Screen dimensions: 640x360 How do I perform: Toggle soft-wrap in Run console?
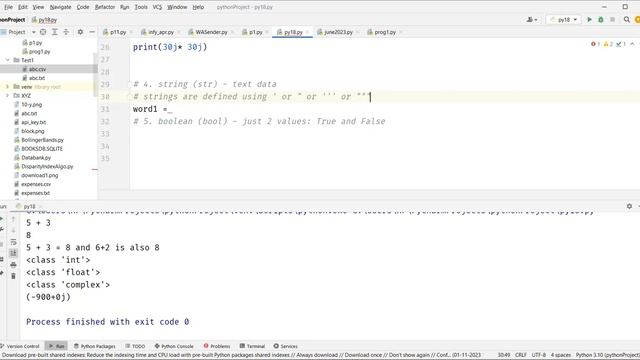(x=13, y=242)
